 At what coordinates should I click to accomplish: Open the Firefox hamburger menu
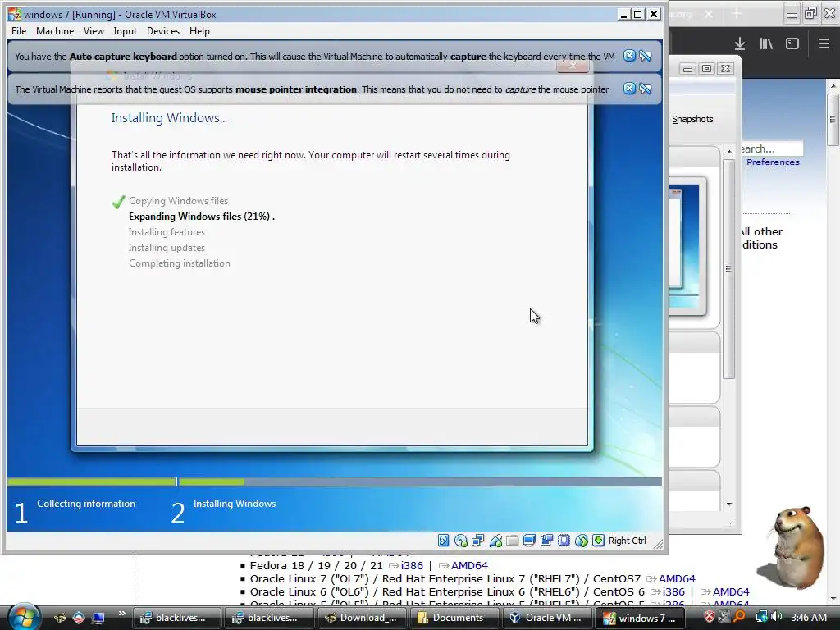click(824, 43)
